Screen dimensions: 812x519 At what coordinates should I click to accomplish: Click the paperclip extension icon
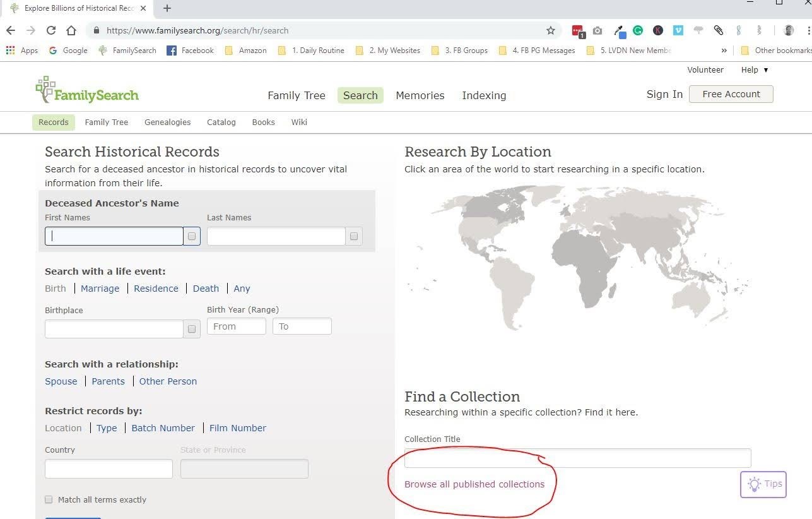click(x=718, y=30)
